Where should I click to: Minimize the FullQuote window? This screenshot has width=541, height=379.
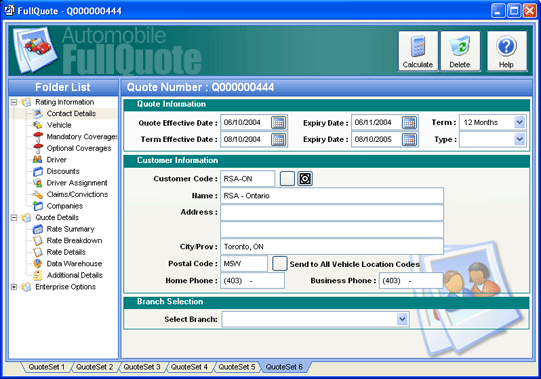498,11
